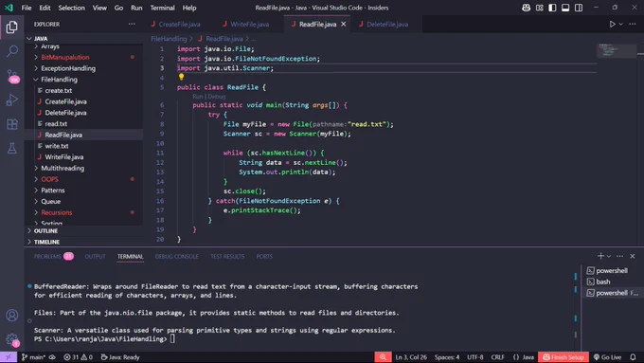
Task: Click the notifications bell in status bar
Action: [x=634, y=357]
